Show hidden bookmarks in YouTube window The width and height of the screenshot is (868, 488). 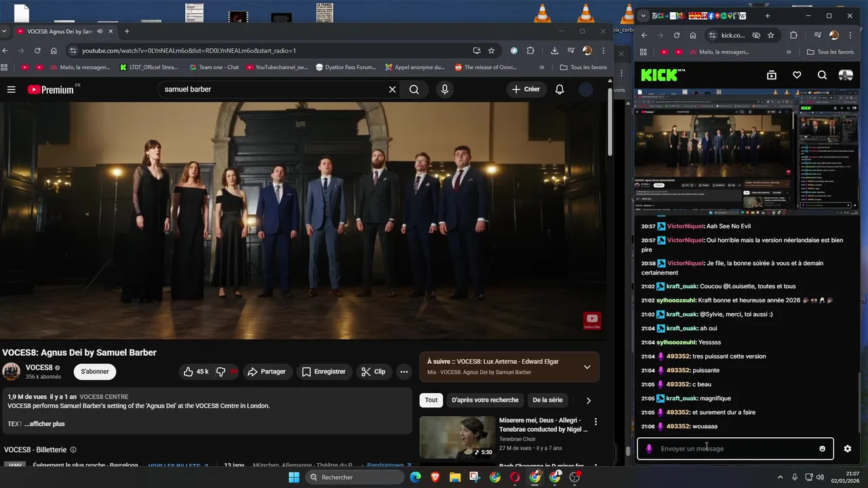(x=542, y=67)
